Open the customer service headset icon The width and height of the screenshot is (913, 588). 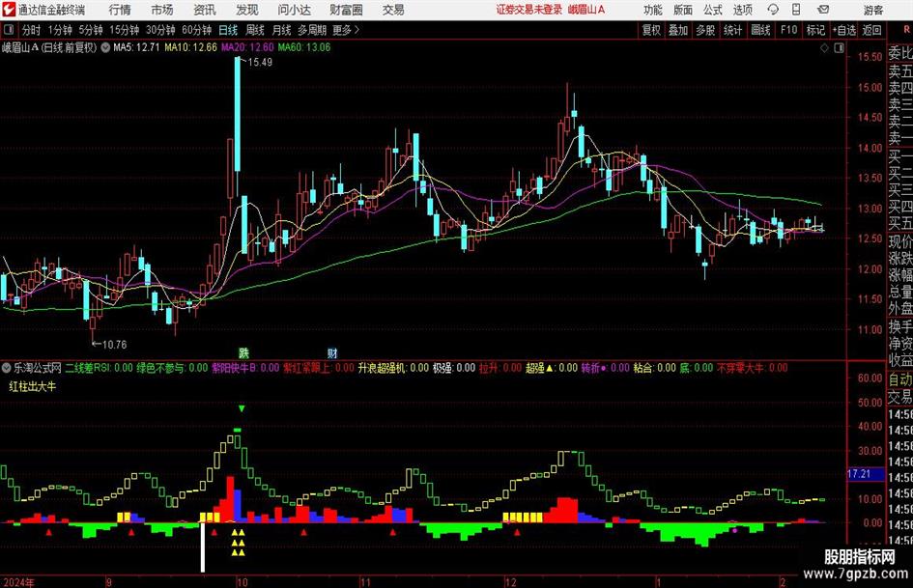(773, 10)
